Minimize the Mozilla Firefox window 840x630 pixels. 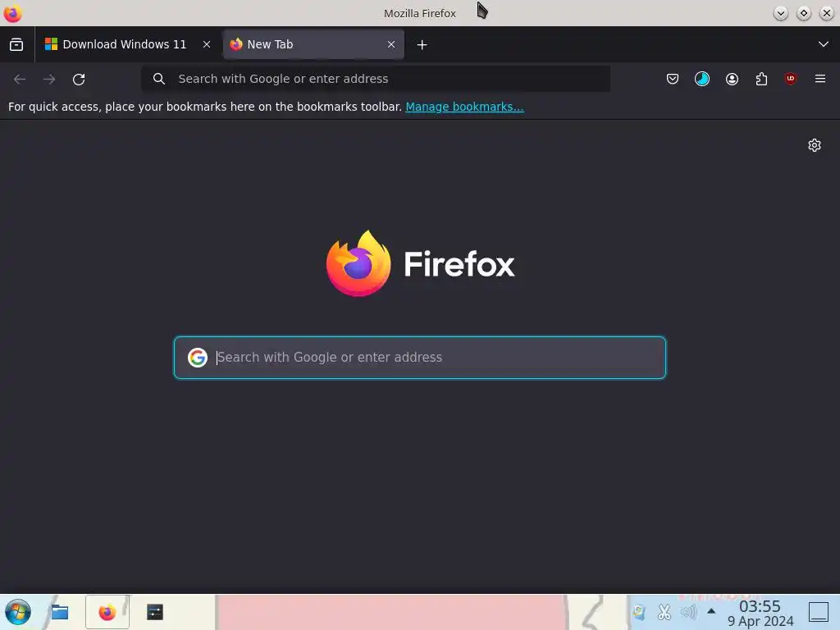(781, 13)
